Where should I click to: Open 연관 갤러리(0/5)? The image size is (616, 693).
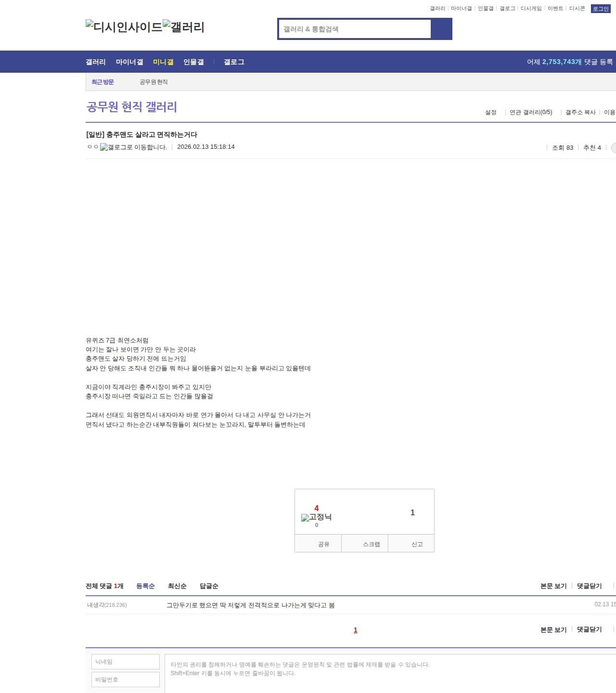tap(531, 112)
